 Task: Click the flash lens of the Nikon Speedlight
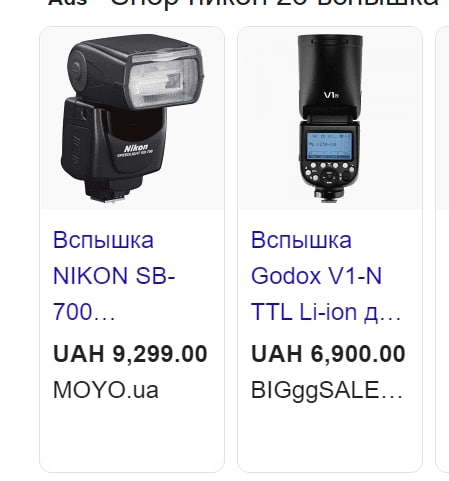pyautogui.click(x=164, y=82)
